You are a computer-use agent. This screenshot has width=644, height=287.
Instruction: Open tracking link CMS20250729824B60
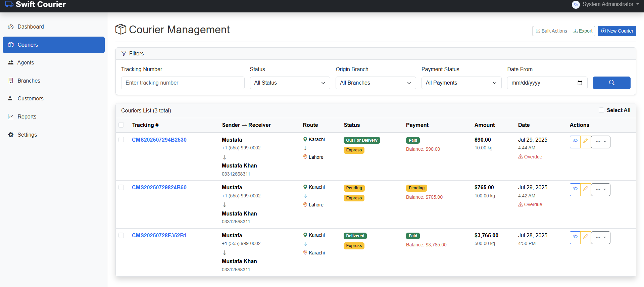click(159, 187)
